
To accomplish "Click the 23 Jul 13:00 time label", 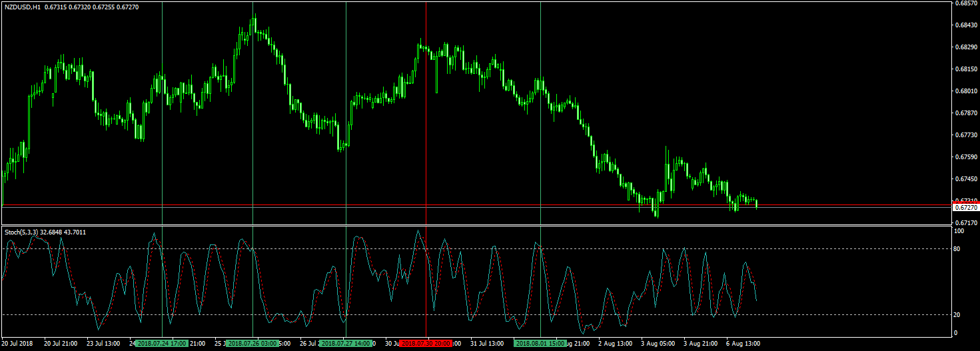I will point(103,344).
